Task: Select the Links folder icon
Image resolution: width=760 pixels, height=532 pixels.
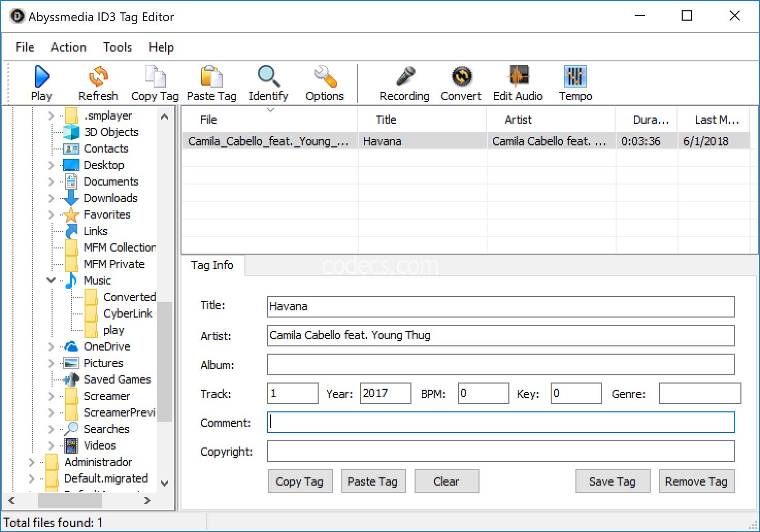Action: [x=71, y=231]
